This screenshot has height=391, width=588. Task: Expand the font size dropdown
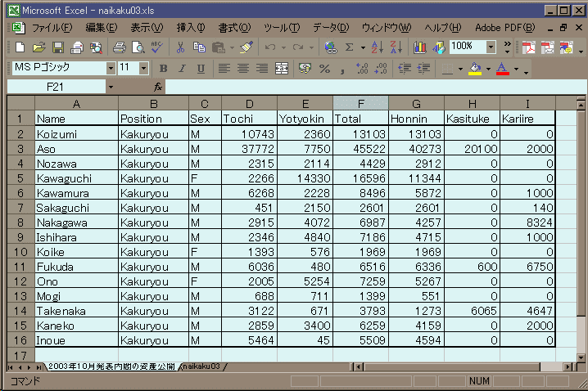point(144,69)
